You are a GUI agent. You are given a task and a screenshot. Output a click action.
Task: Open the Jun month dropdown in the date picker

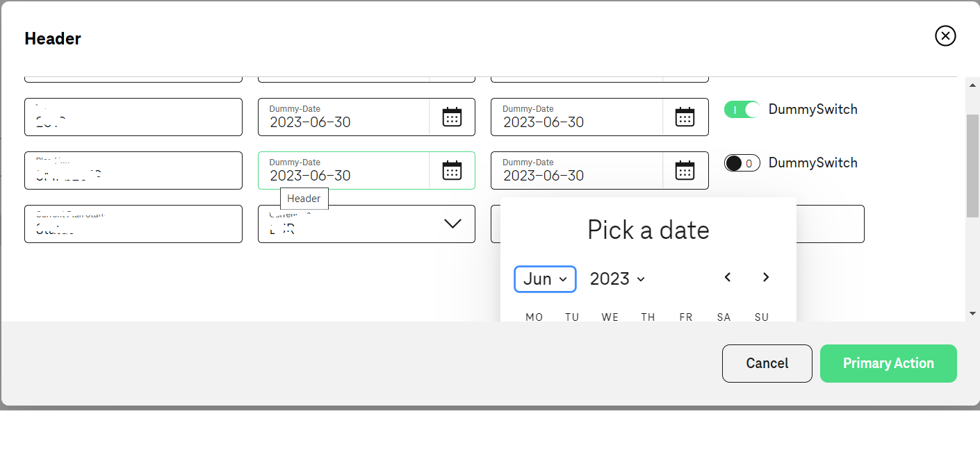(545, 278)
